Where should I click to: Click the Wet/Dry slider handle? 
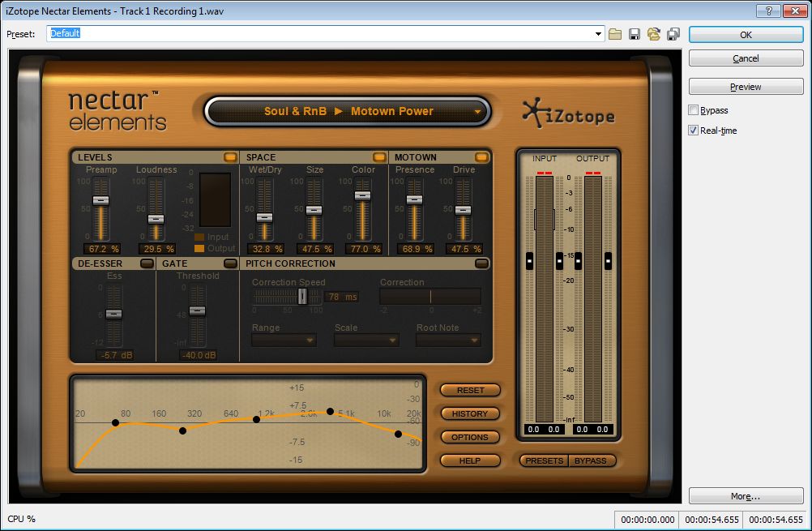coord(265,217)
